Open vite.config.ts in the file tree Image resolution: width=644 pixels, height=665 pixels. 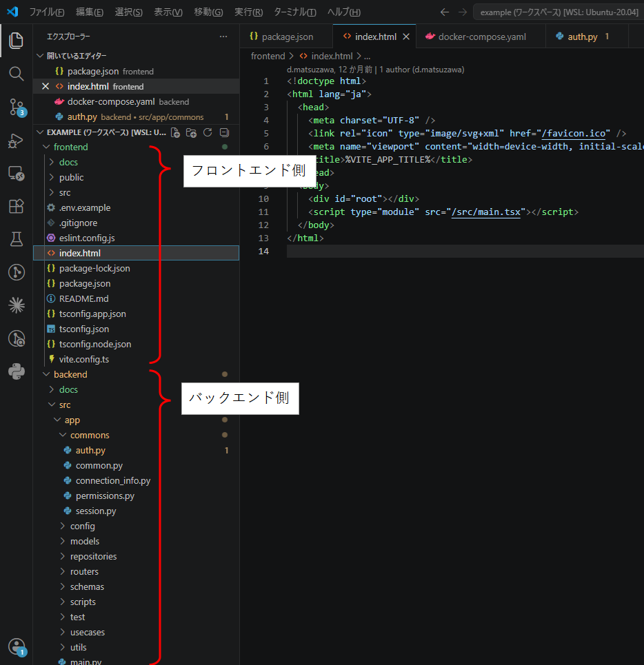(x=84, y=360)
